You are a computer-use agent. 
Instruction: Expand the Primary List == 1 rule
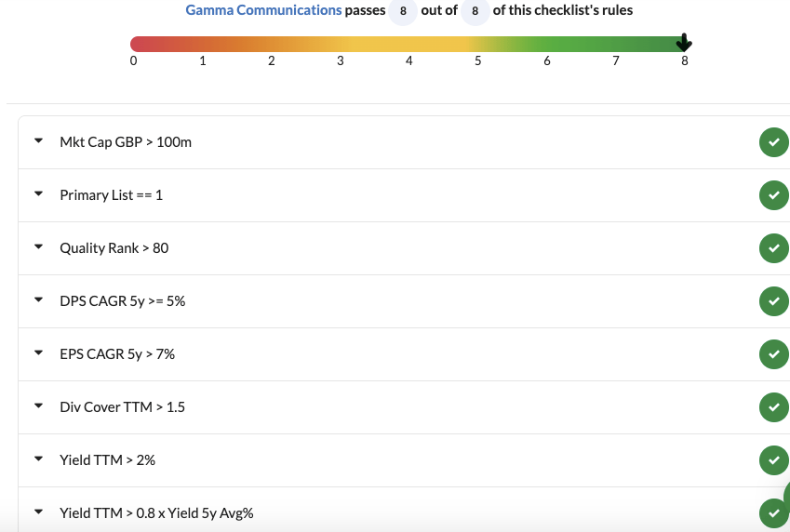[38, 194]
